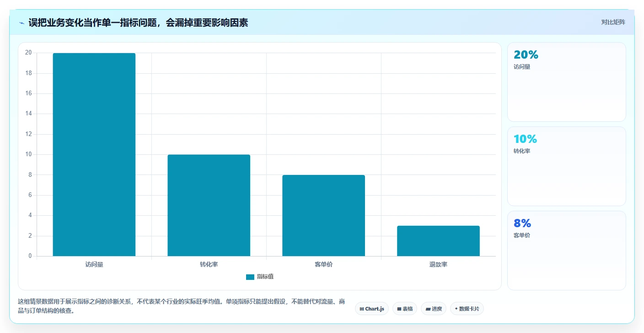Click the 访问量 x-axis label
The height and width of the screenshot is (333, 644).
coord(94,265)
